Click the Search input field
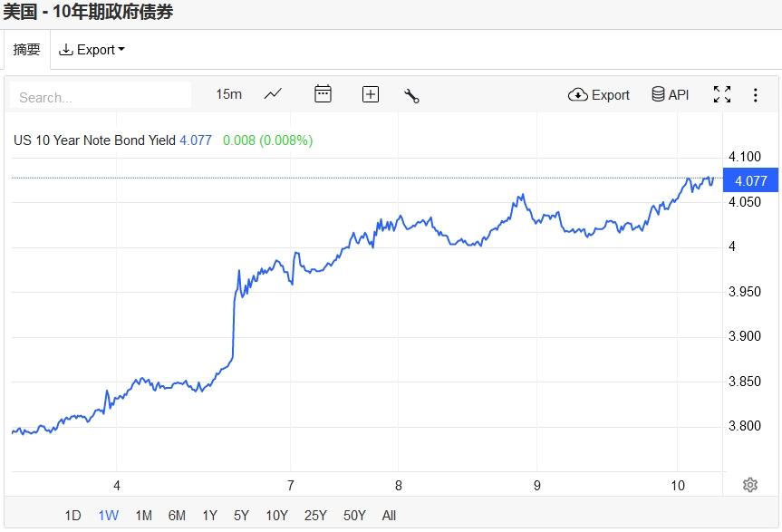The width and height of the screenshot is (782, 532). [101, 96]
